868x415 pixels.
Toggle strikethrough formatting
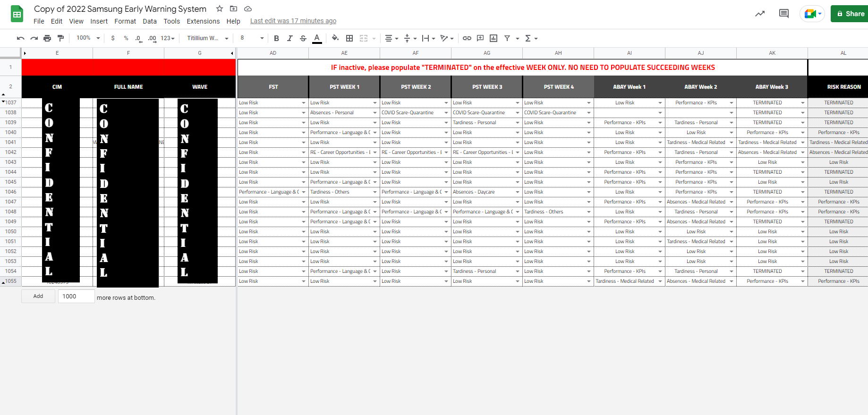tap(303, 38)
